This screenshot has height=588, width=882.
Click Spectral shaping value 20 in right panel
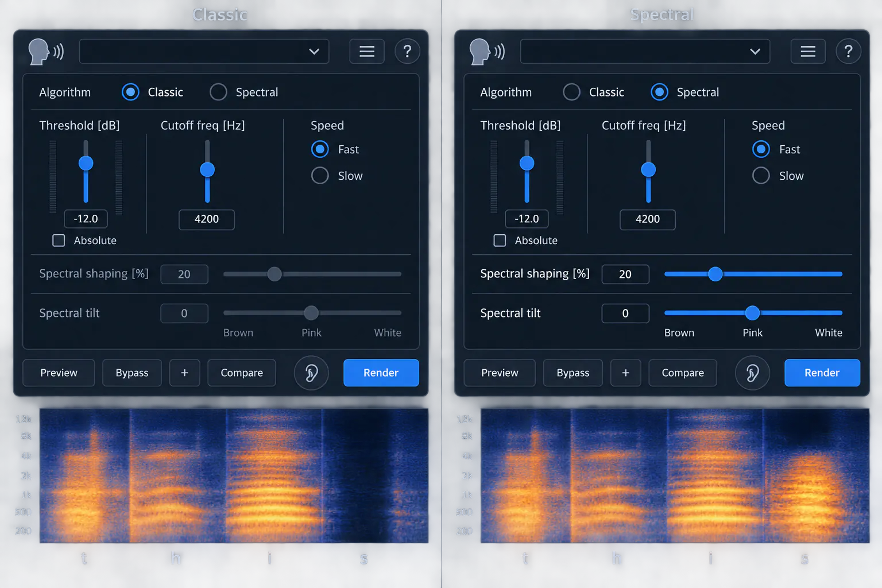click(625, 274)
